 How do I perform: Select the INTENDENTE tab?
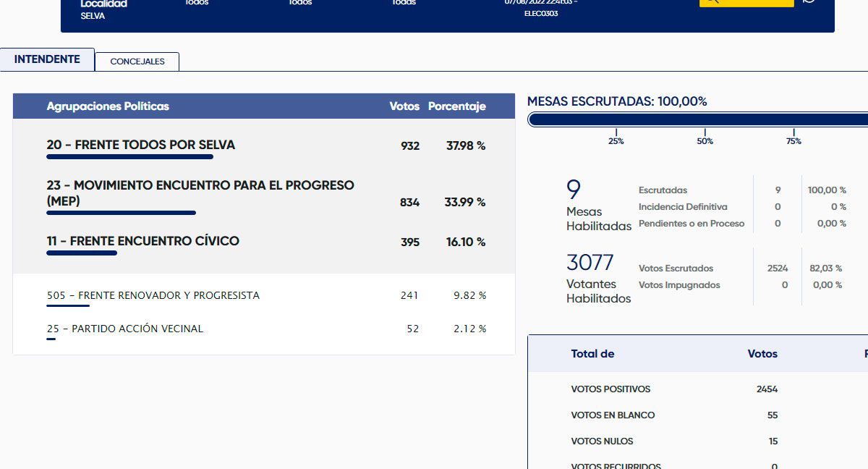point(47,59)
